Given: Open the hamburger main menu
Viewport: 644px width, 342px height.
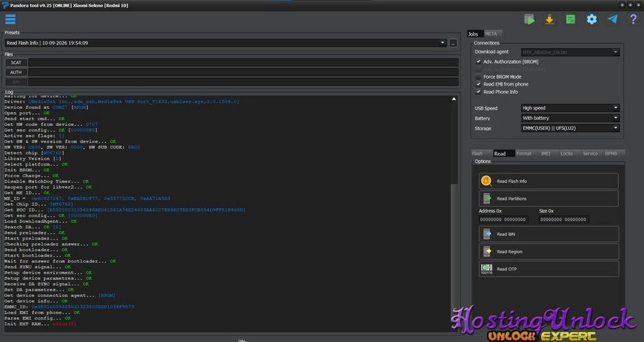Looking at the screenshot, I should 10,19.
